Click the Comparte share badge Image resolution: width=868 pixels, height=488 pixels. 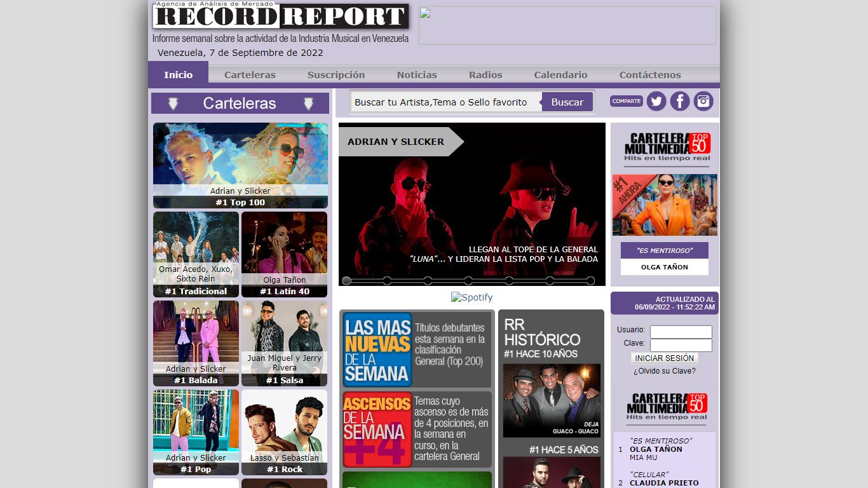coord(627,101)
